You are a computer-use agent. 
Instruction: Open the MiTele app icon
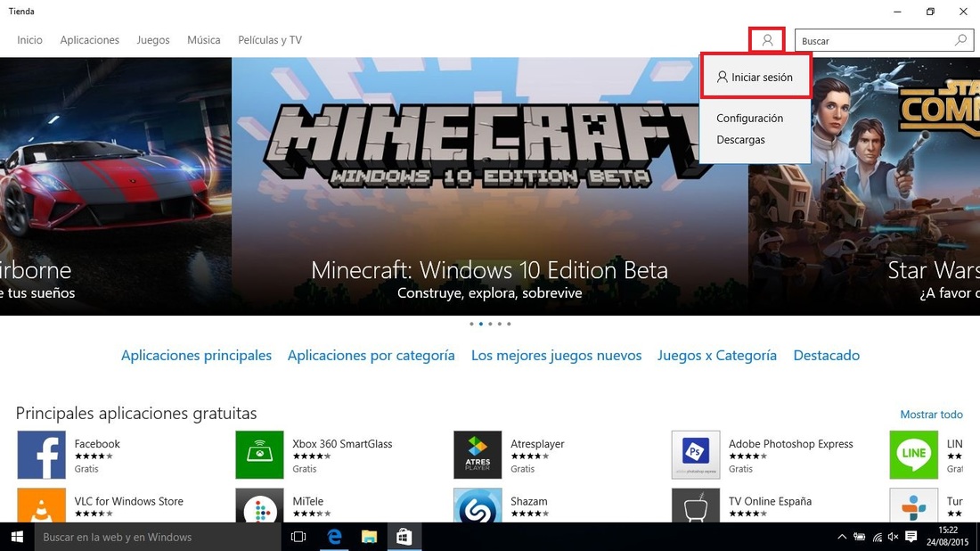click(x=259, y=506)
